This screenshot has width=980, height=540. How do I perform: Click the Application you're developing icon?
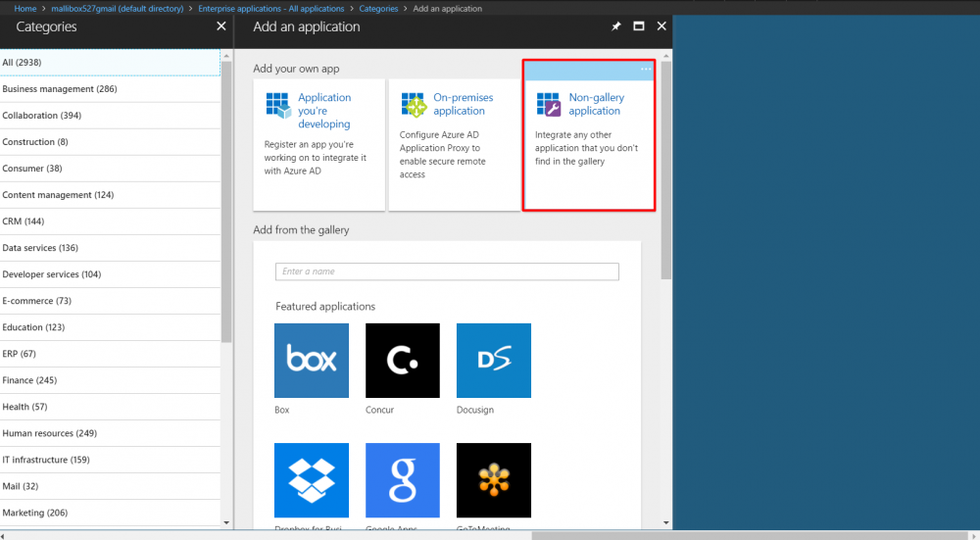278,105
